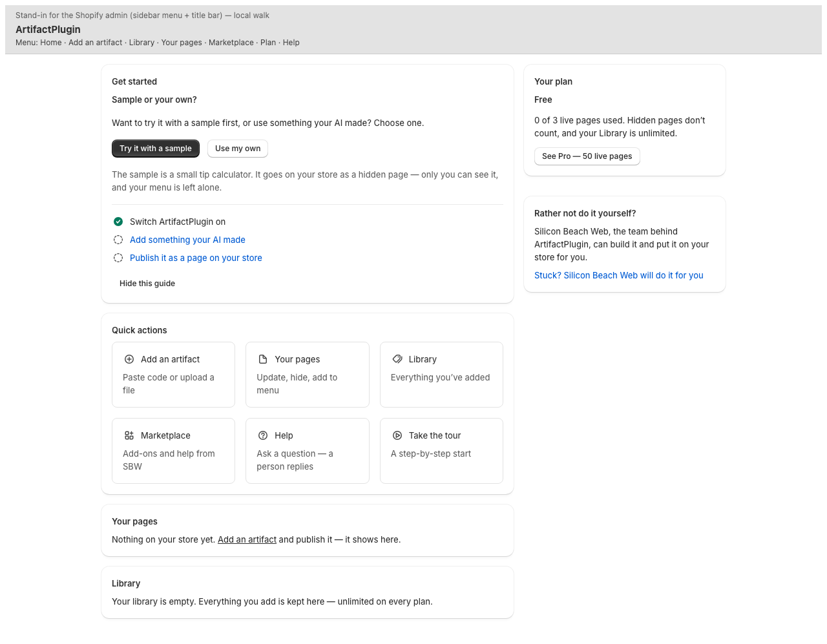The image size is (827, 644).
Task: Click the grid icon on the Marketplace card
Action: (129, 435)
